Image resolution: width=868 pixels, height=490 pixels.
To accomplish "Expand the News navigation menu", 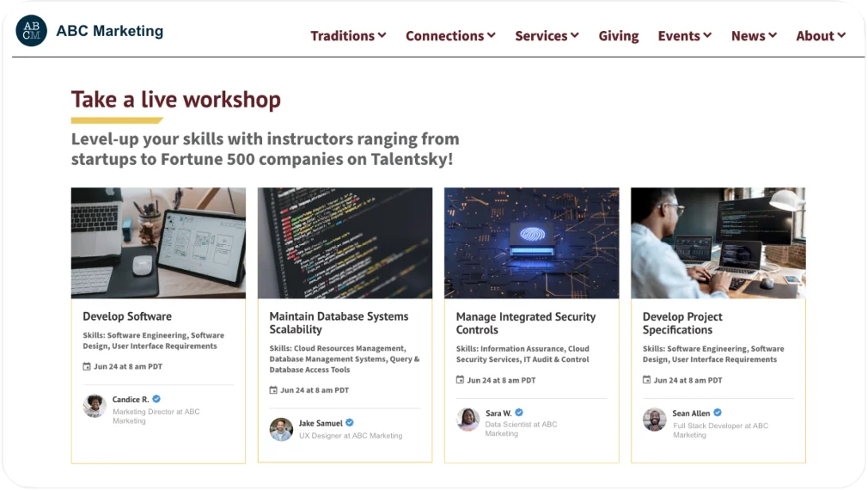I will (754, 35).
